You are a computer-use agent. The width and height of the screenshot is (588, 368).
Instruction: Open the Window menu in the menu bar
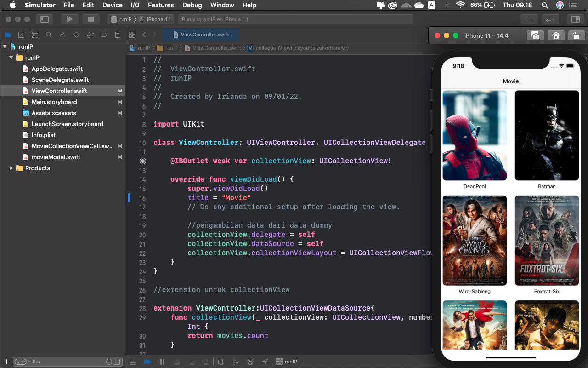tap(222, 5)
